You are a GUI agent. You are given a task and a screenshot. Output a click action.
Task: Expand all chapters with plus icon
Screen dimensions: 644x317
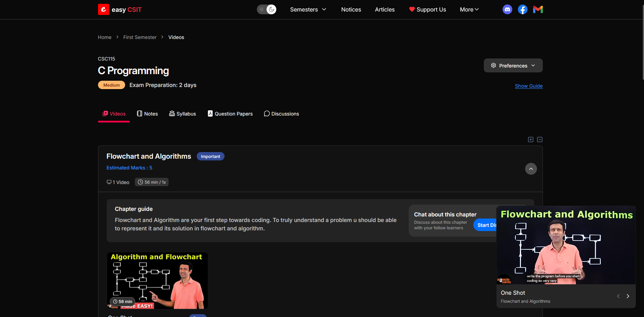[x=531, y=140]
